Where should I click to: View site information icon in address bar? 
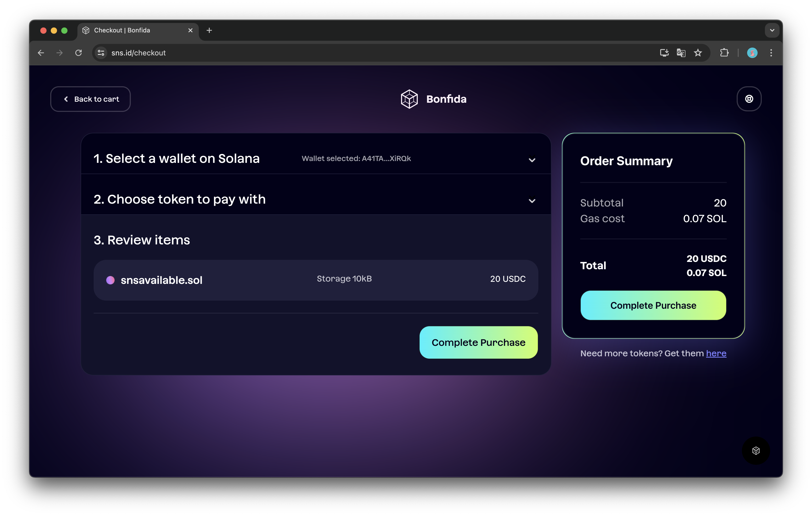[x=101, y=53]
